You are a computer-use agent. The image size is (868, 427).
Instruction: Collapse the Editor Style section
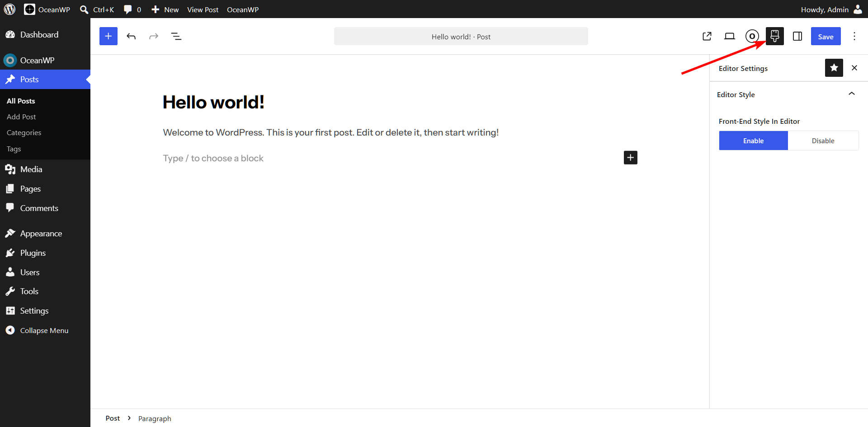click(852, 94)
